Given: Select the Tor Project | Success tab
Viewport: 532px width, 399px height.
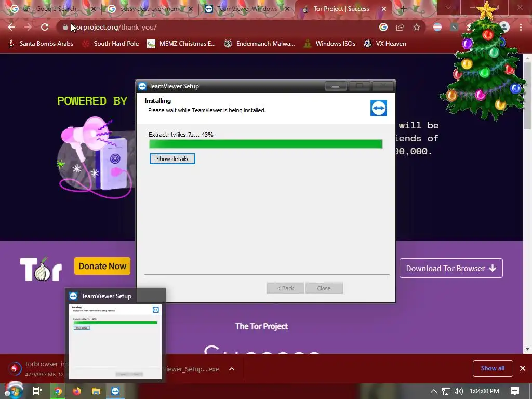Looking at the screenshot, I should tap(341, 9).
